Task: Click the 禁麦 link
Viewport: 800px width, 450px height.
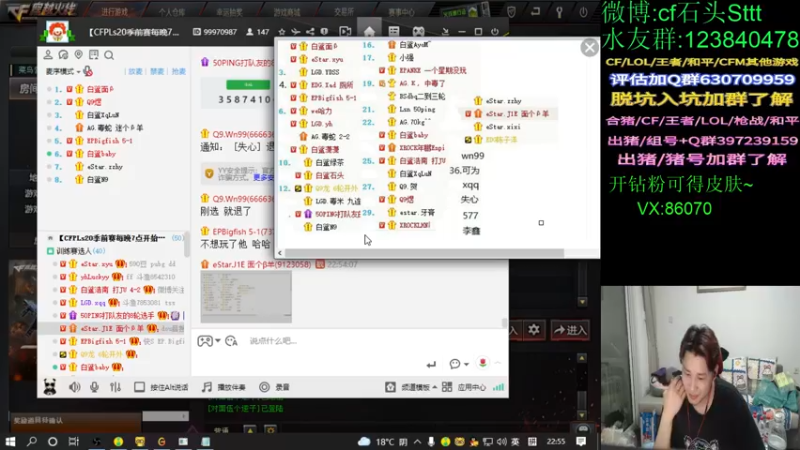Action: [x=157, y=71]
